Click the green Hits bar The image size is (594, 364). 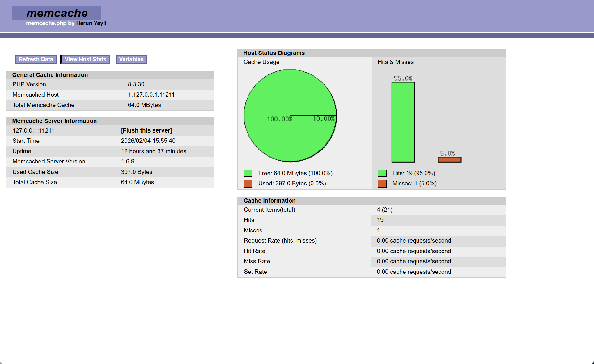403,122
